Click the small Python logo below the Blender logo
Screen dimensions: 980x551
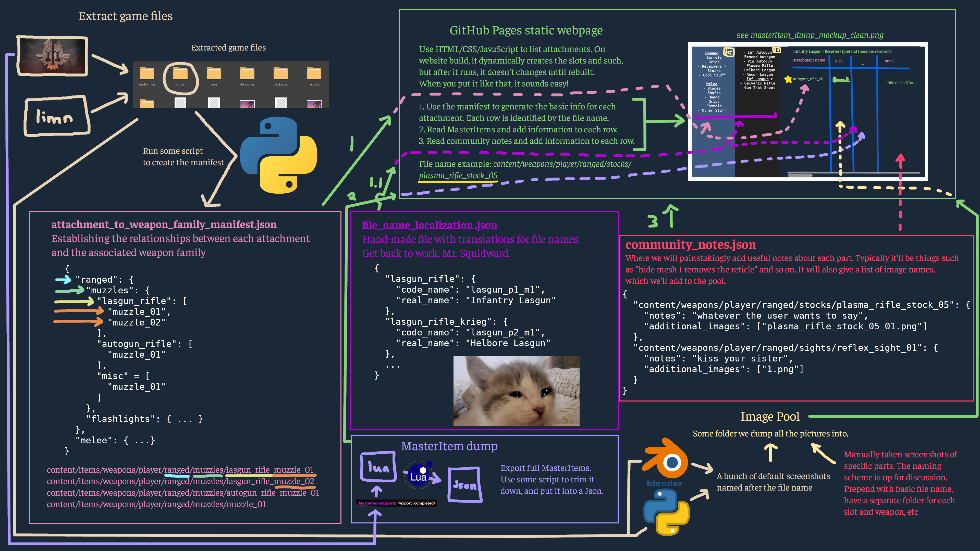pos(666,512)
